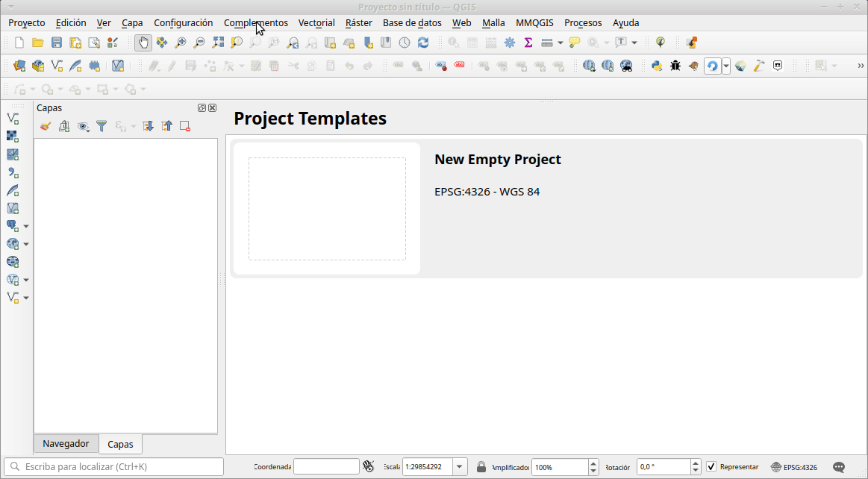
Task: Select the Pan Map hand tool
Action: click(x=143, y=43)
